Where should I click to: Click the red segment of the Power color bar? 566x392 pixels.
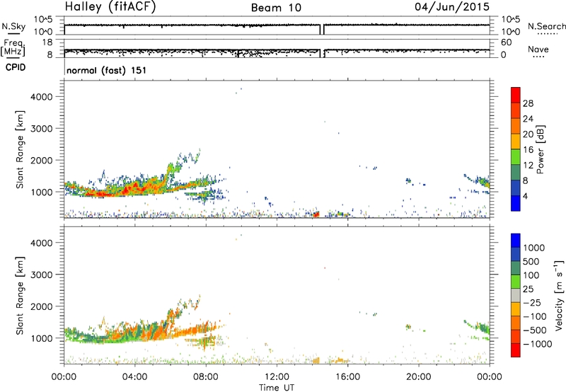pos(516,95)
